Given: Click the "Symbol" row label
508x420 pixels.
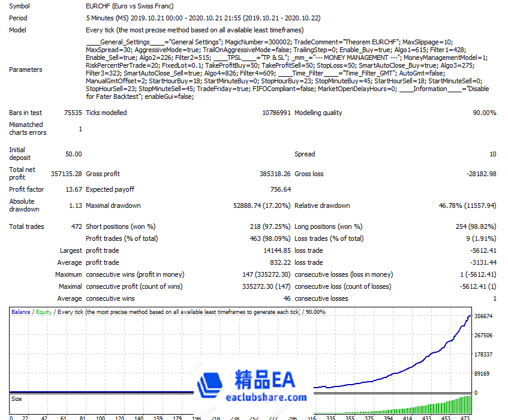Looking at the screenshot, I should 19,6.
